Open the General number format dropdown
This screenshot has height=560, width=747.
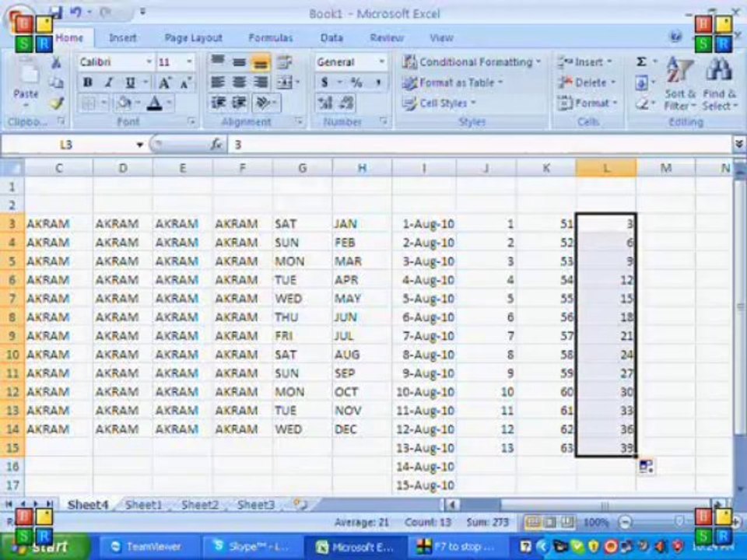click(x=381, y=62)
